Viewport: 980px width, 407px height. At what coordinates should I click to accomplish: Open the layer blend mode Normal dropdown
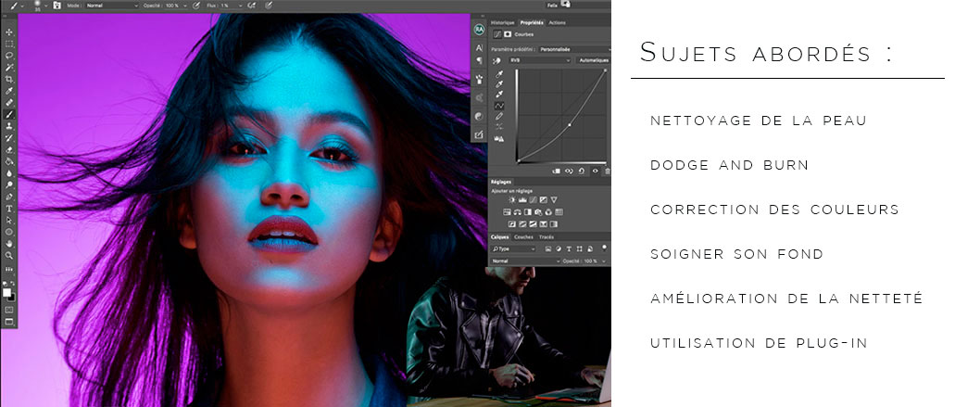523,261
